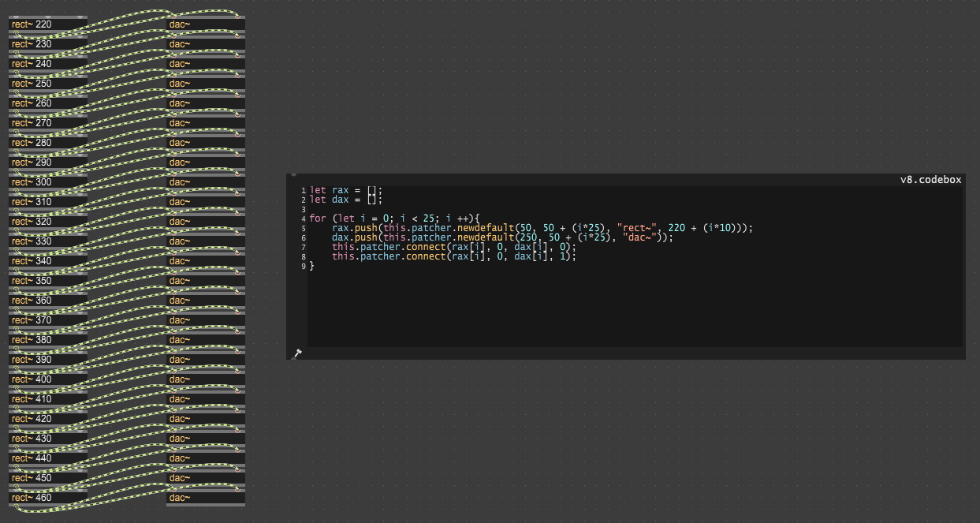Click the for loop statement on line 4
The height and width of the screenshot is (523, 980).
[x=394, y=219]
